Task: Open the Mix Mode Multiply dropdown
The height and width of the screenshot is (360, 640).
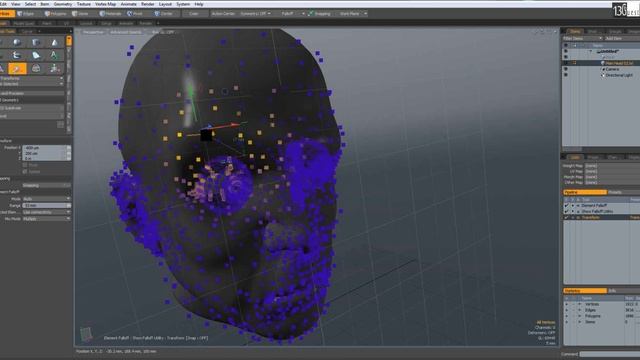Action: [x=47, y=219]
